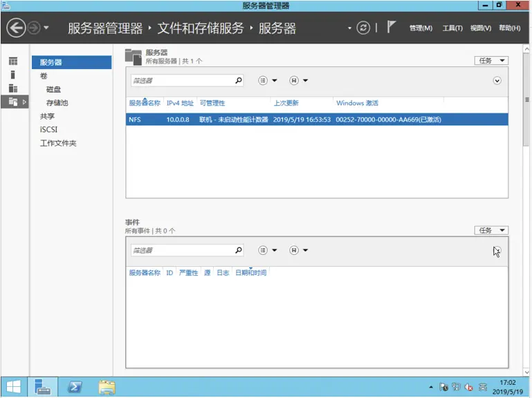
Task: Sort events by 日期和时间 column
Action: 251,273
